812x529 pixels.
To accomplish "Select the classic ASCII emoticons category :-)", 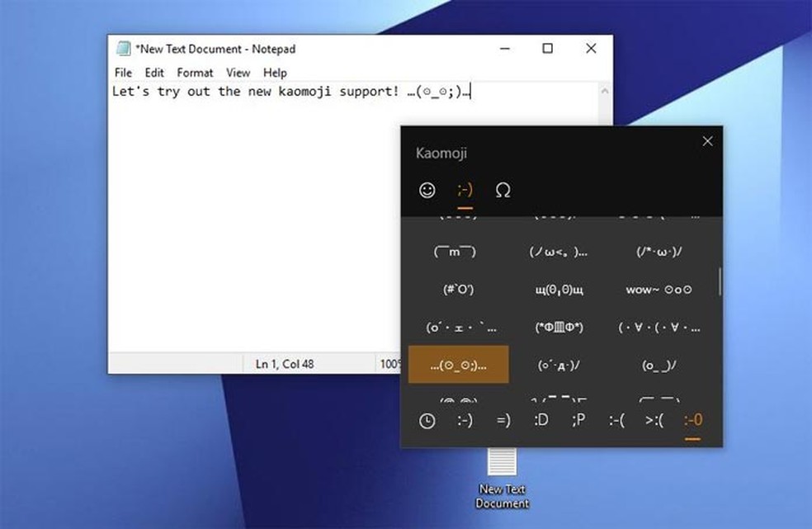I will tap(464, 421).
